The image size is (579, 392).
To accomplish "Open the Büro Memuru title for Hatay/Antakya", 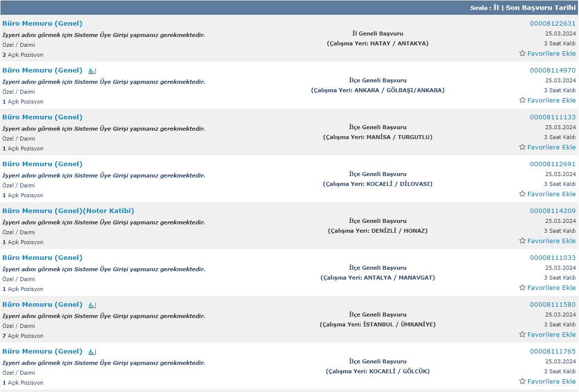I will click(x=42, y=24).
